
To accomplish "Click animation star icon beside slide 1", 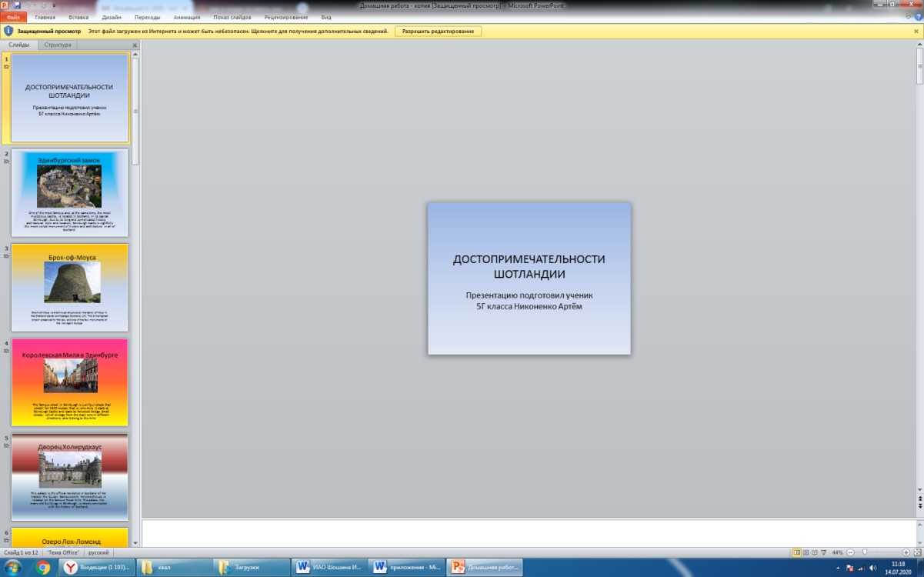I will tap(6, 67).
